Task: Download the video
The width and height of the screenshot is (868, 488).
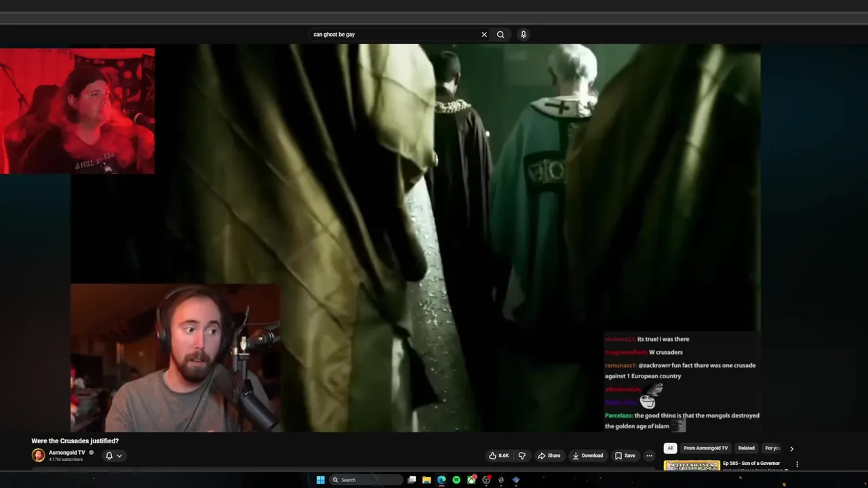Action: (x=588, y=455)
